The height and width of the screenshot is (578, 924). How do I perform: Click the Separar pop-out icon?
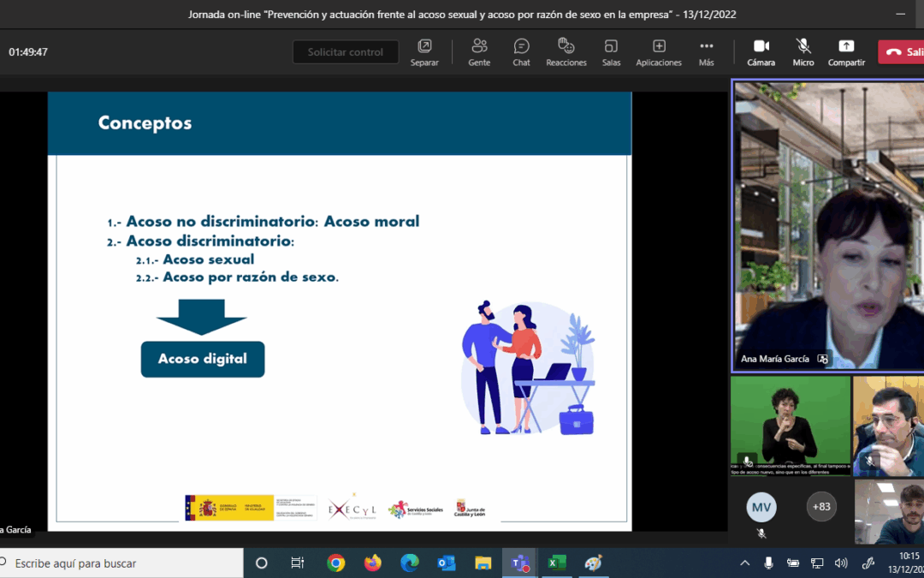point(424,52)
